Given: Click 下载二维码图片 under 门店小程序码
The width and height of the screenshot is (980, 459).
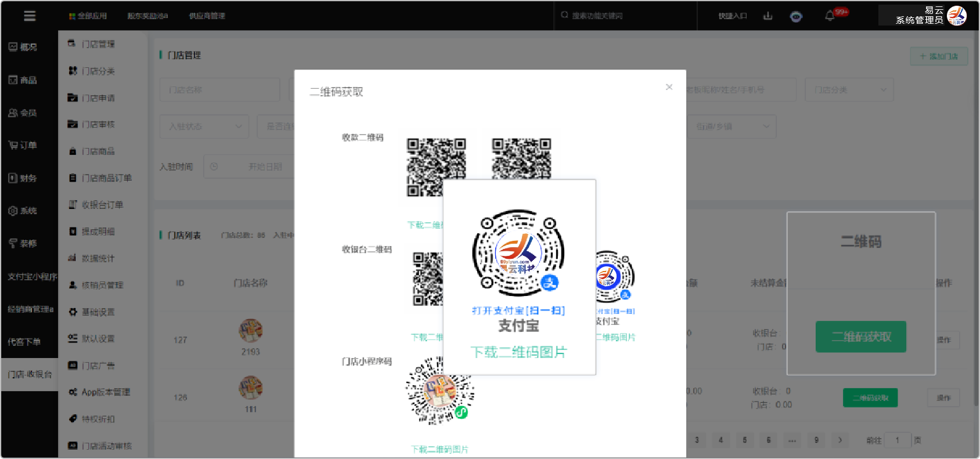Looking at the screenshot, I should pos(439,449).
